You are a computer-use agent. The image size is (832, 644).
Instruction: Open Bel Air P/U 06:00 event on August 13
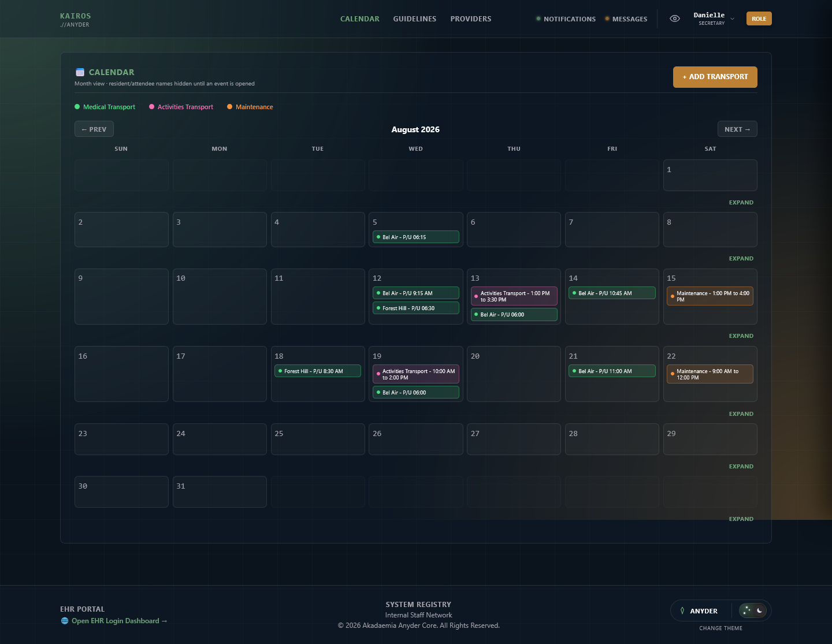[x=514, y=315]
